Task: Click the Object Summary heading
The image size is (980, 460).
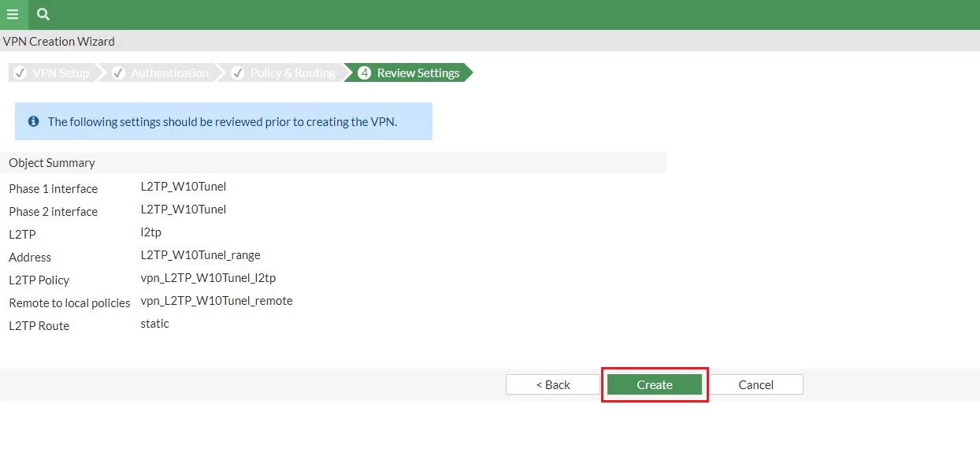Action: click(52, 163)
